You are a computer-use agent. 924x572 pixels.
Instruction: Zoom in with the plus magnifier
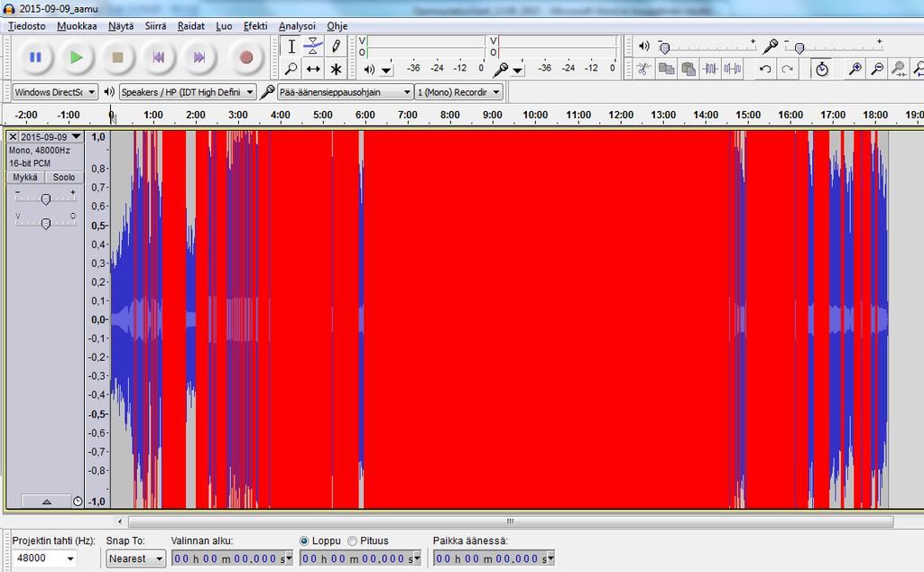click(855, 69)
